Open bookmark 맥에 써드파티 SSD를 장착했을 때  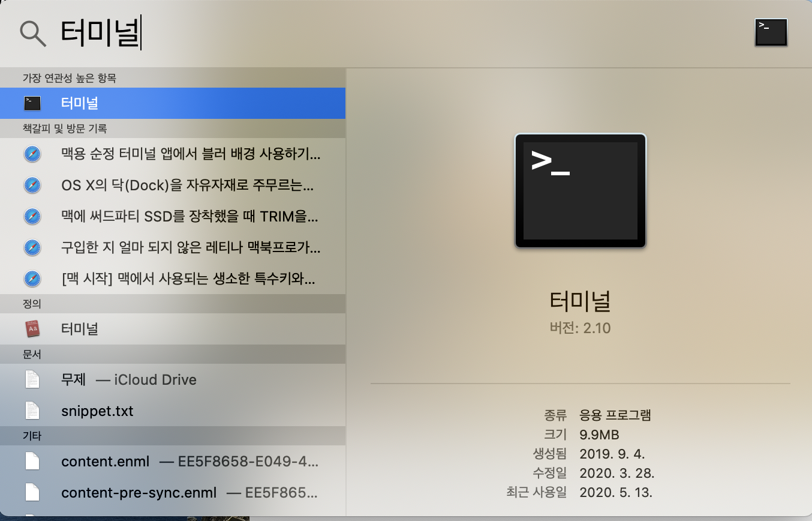pyautogui.click(x=173, y=217)
